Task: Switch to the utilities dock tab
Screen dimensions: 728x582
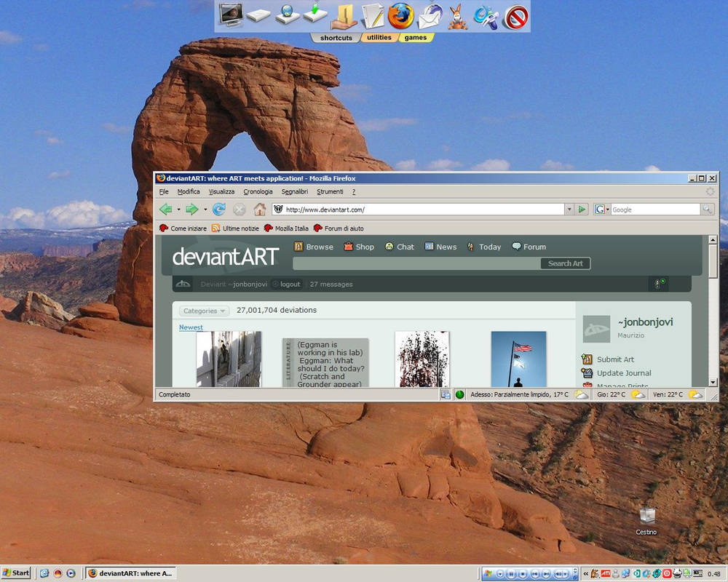Action: pos(379,37)
